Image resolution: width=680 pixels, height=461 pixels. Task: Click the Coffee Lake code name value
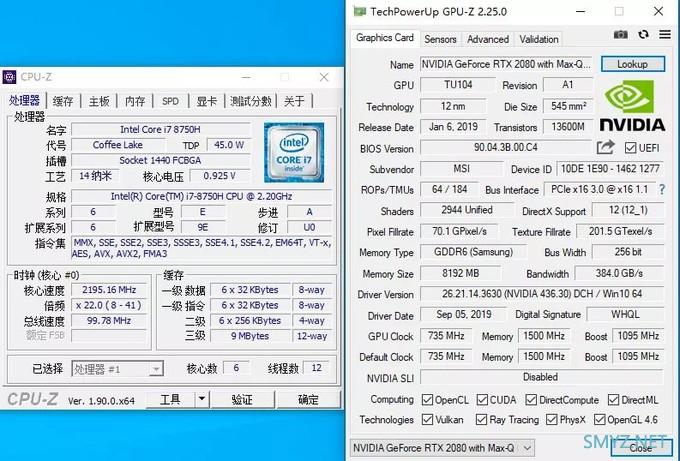(118, 145)
